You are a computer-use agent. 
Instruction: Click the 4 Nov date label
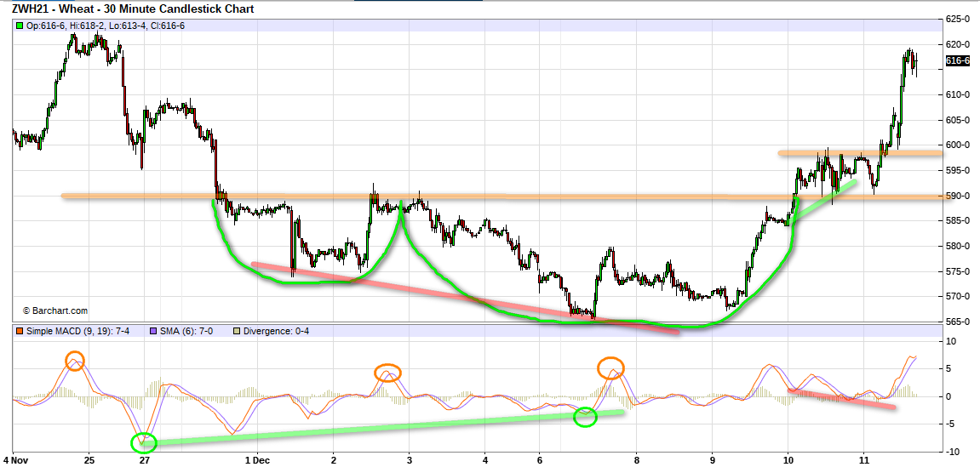pos(15,459)
